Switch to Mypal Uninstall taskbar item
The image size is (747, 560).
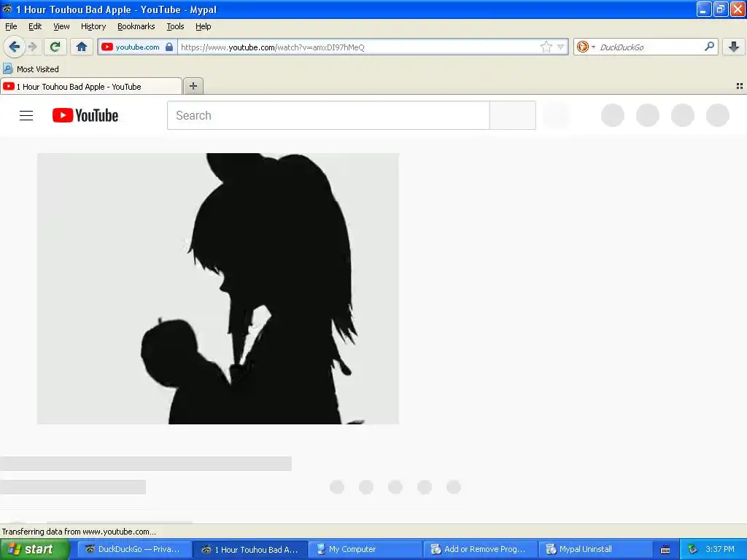(595, 549)
